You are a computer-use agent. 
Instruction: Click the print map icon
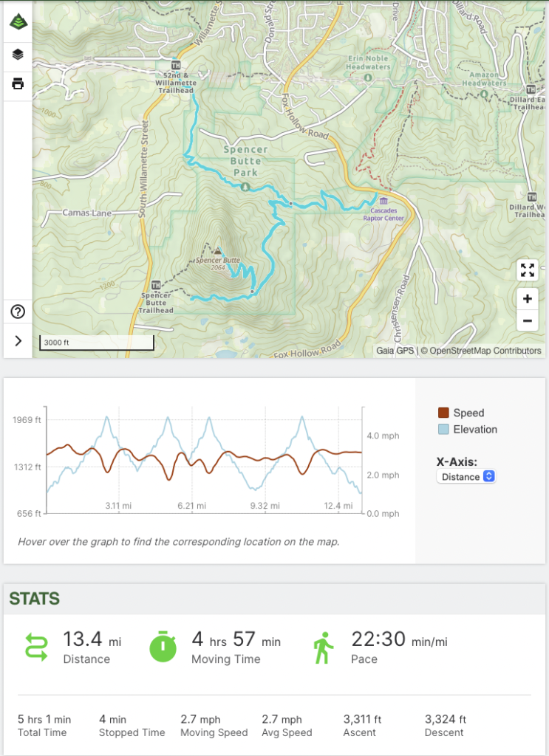(18, 83)
